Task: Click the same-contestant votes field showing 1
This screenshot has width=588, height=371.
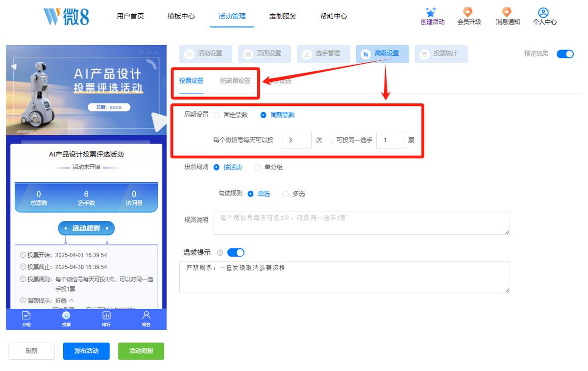Action: pos(392,140)
